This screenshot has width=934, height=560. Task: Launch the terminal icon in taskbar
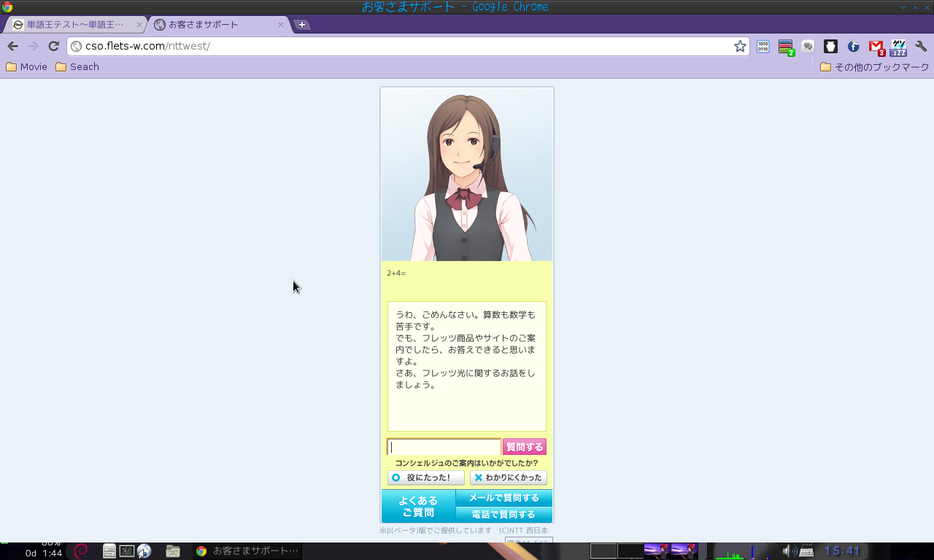coord(126,551)
